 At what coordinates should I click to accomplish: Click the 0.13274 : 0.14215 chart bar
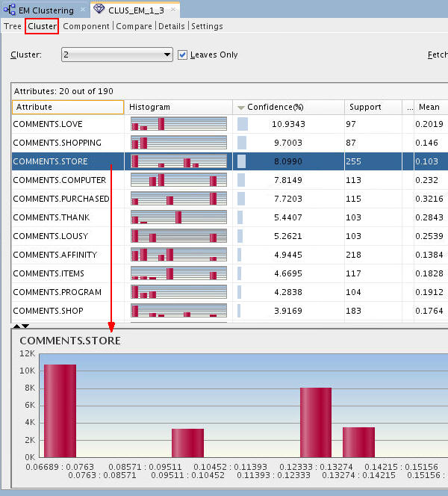coord(359,442)
